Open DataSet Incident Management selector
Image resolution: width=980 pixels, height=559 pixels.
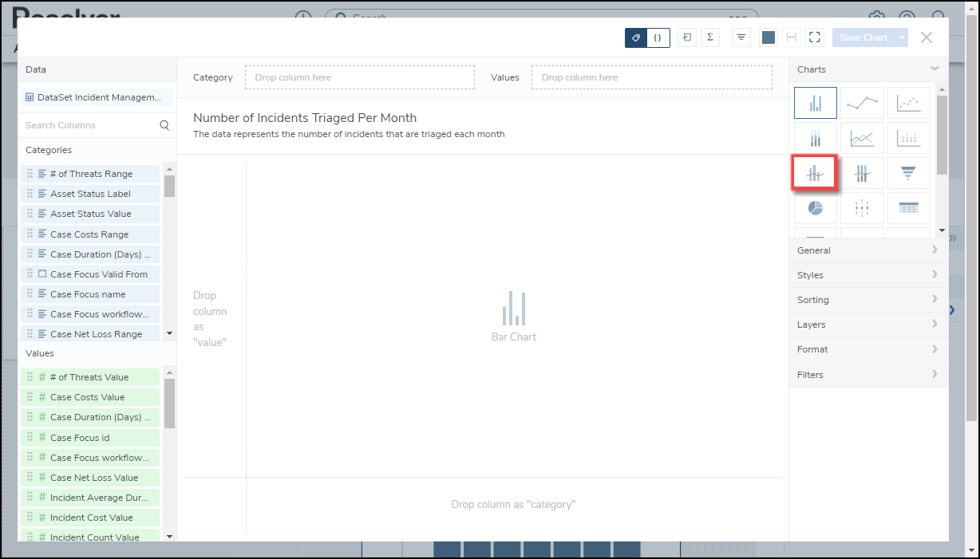(97, 97)
